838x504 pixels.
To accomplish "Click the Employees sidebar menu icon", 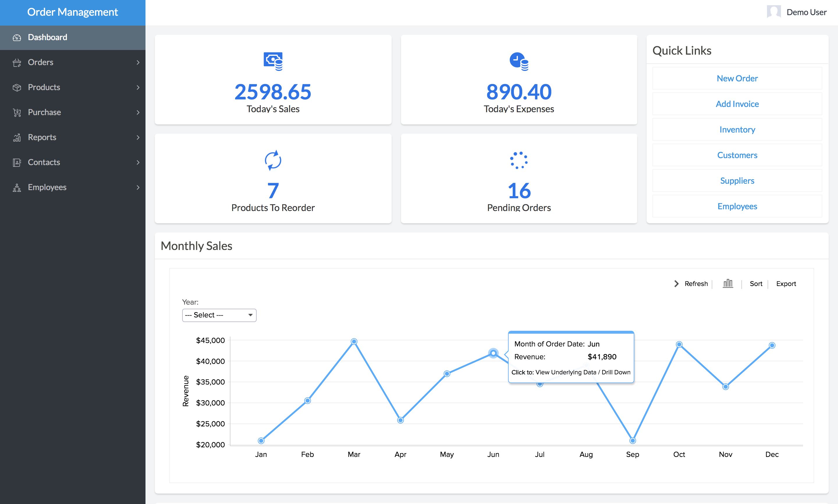I will pyautogui.click(x=16, y=187).
